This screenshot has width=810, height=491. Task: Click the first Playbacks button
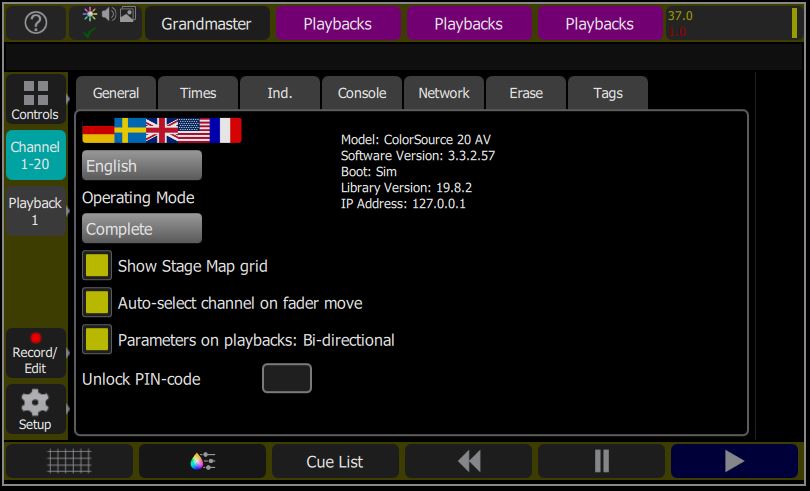click(x=338, y=24)
